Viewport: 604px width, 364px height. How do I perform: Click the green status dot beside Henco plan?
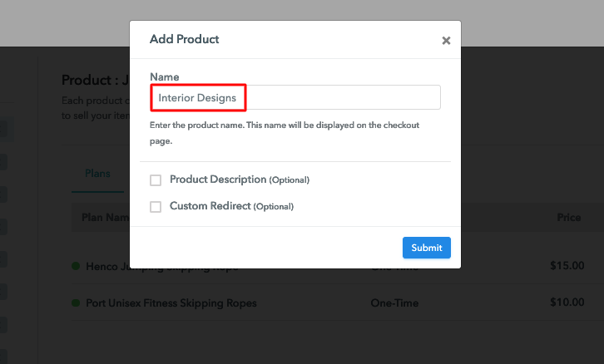(x=76, y=266)
